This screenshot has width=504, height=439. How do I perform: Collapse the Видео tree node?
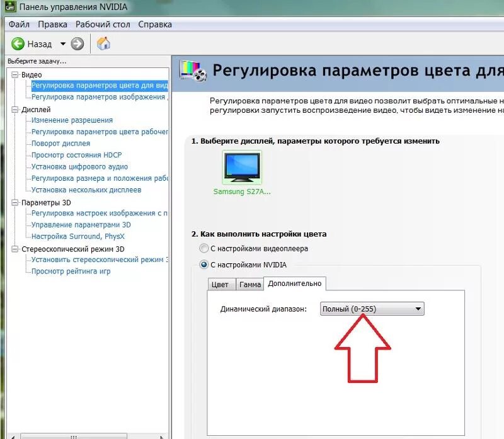[14, 74]
